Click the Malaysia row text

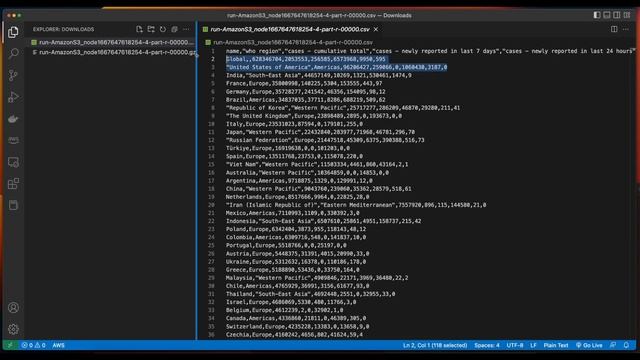[317, 278]
